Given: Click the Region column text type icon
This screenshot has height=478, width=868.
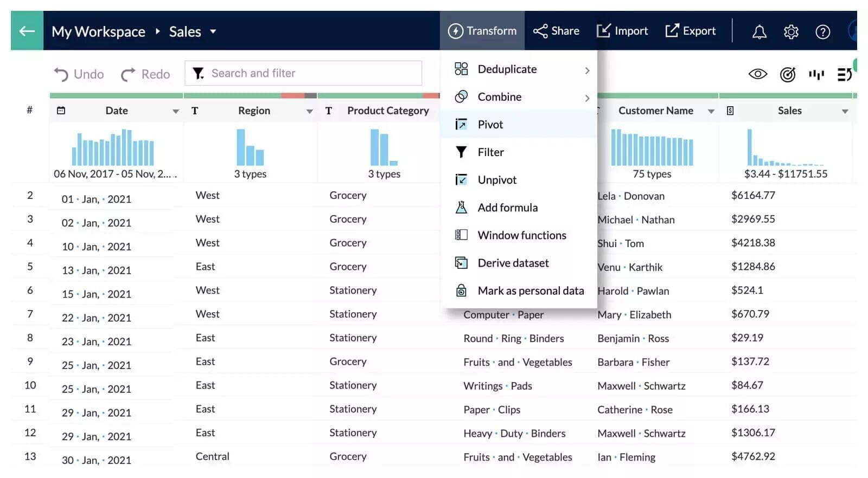Looking at the screenshot, I should click(195, 111).
